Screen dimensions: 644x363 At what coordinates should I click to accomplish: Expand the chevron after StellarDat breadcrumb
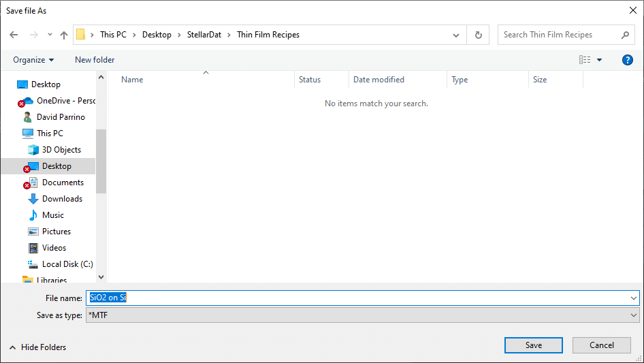pyautogui.click(x=229, y=35)
